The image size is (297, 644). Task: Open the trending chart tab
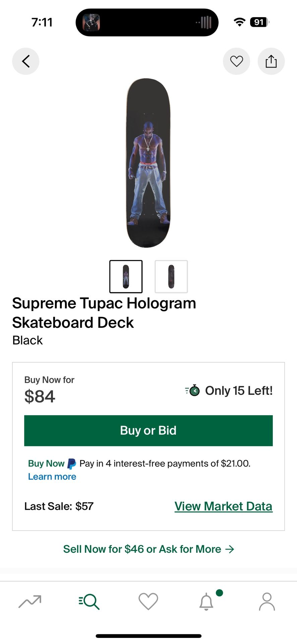[30, 601]
